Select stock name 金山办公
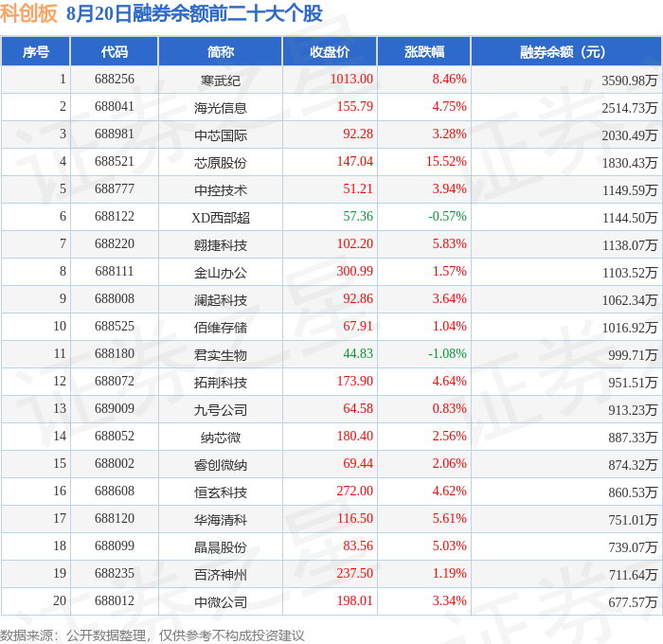This screenshot has width=663, height=644. pos(221,273)
